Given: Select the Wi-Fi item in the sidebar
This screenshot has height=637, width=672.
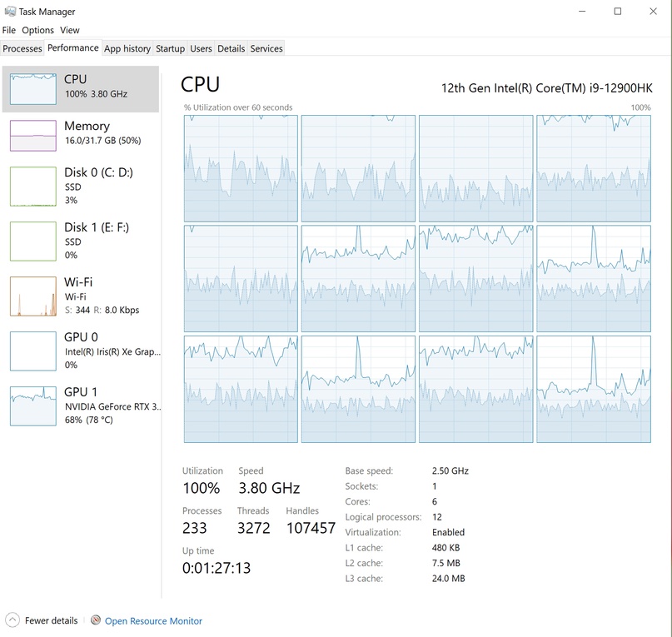Looking at the screenshot, I should pos(81,296).
